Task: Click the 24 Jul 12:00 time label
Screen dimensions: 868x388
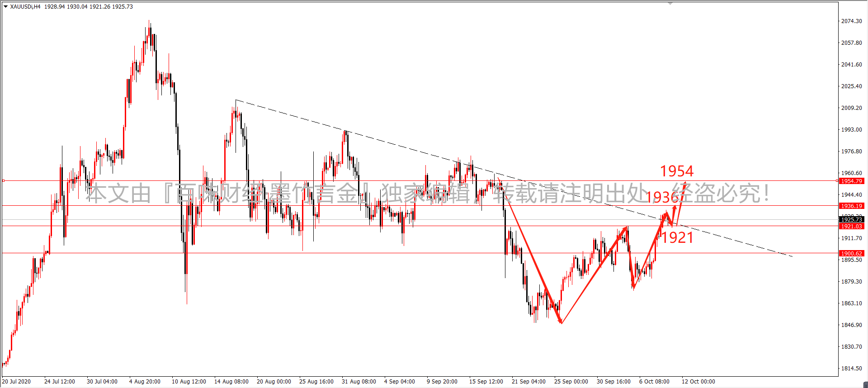Action: [x=60, y=382]
